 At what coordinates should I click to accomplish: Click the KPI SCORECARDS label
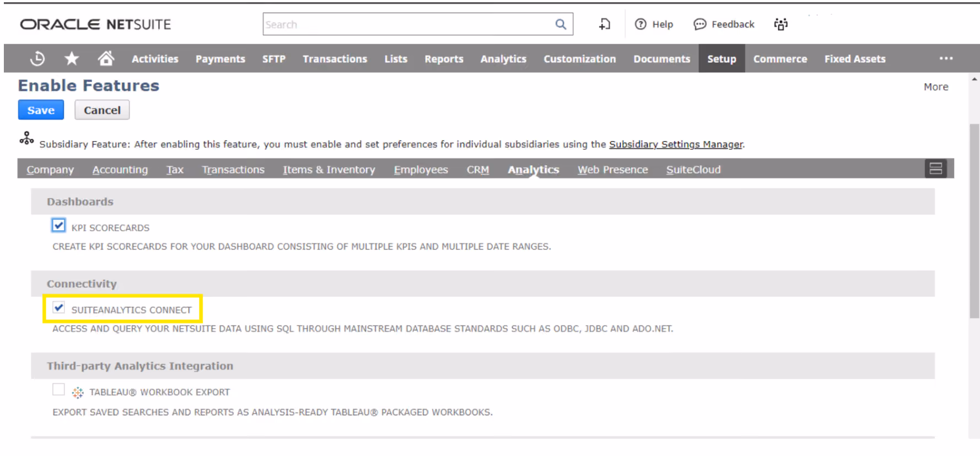(110, 228)
